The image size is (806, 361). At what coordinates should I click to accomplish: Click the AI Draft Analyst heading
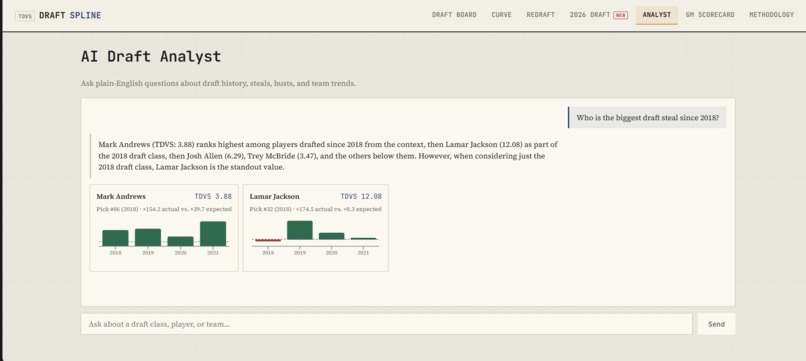[151, 56]
